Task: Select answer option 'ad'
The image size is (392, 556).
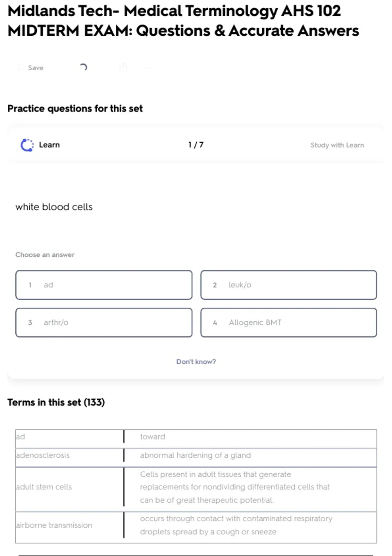Action: tap(104, 285)
